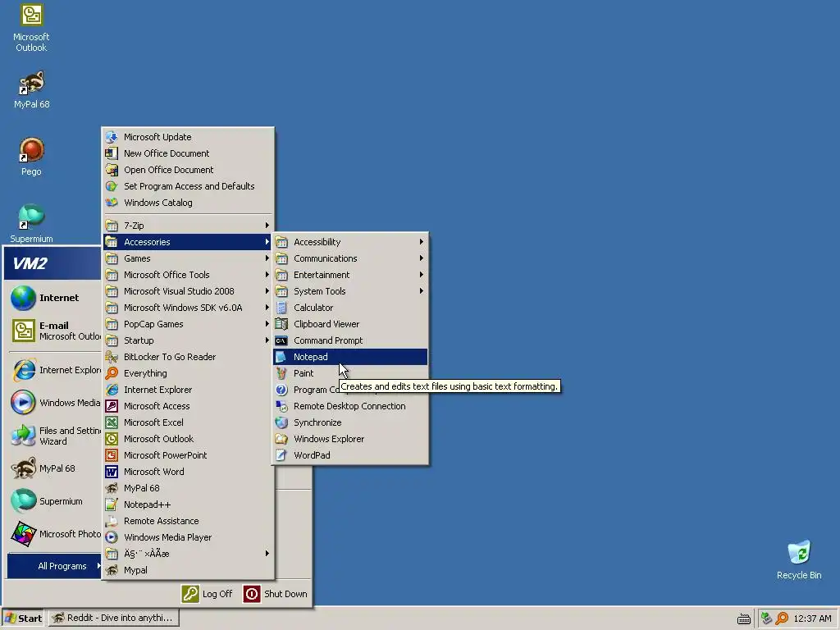The image size is (840, 630).
Task: Click the Start button
Action: click(x=24, y=619)
